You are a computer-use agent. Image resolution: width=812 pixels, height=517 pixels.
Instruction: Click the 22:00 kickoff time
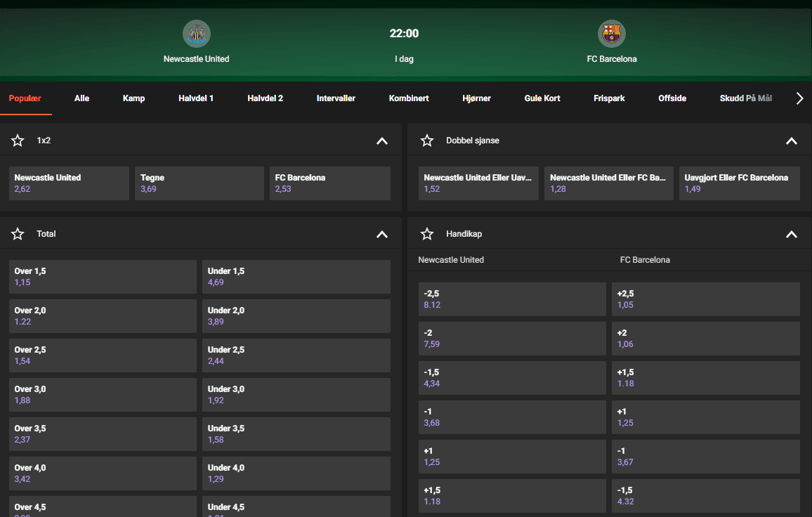pyautogui.click(x=404, y=33)
